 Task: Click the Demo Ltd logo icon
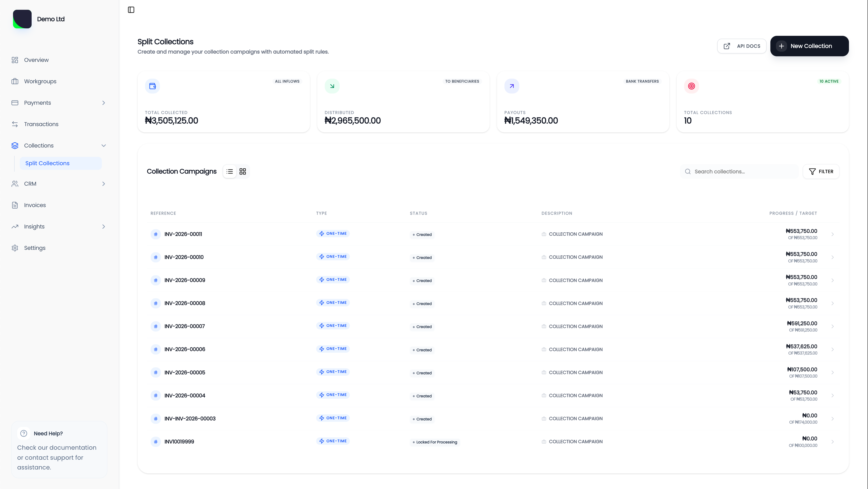pos(22,19)
